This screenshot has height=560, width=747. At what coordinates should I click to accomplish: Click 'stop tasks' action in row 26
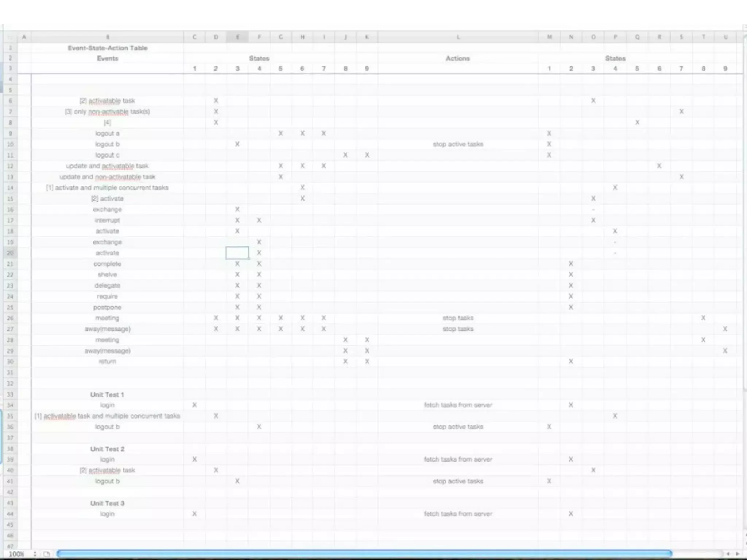[x=458, y=318]
